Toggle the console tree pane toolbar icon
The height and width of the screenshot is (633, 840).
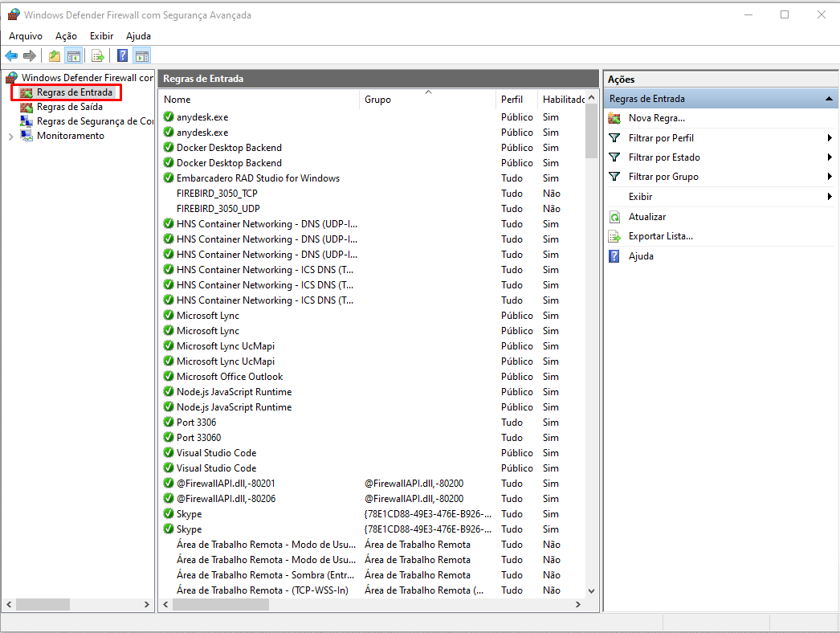(x=73, y=55)
